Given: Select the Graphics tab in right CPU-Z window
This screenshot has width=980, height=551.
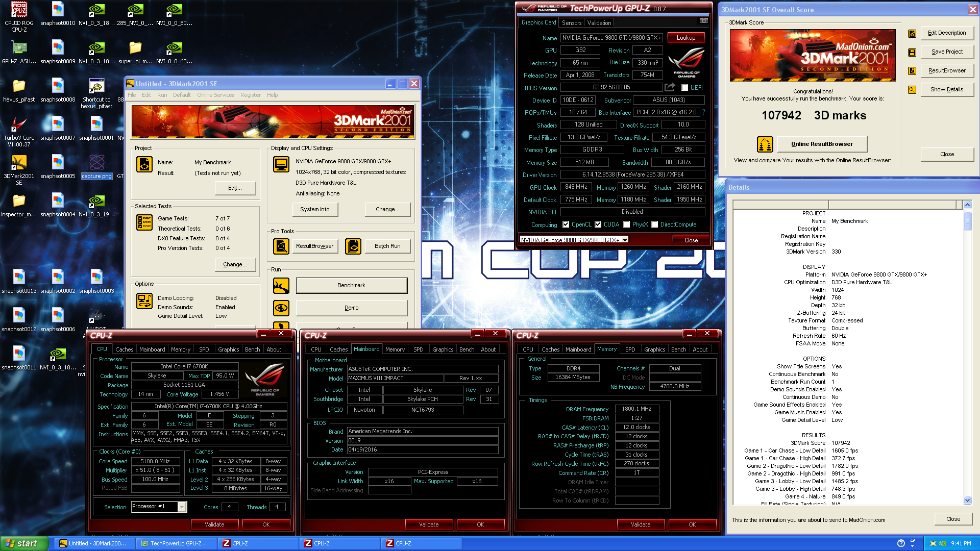Looking at the screenshot, I should [654, 349].
